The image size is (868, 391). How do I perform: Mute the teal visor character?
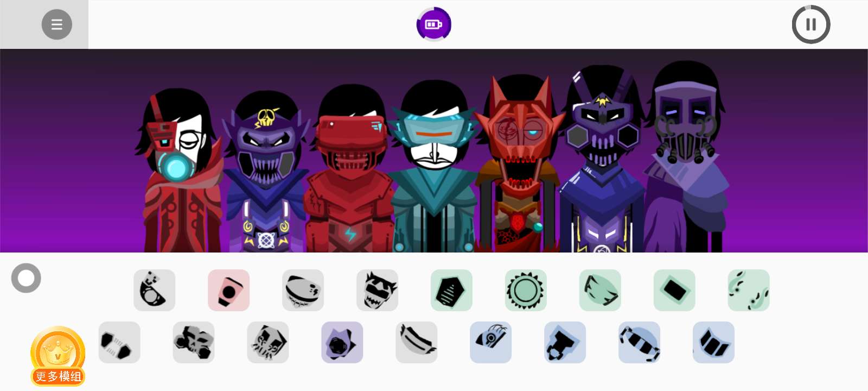[x=433, y=166]
